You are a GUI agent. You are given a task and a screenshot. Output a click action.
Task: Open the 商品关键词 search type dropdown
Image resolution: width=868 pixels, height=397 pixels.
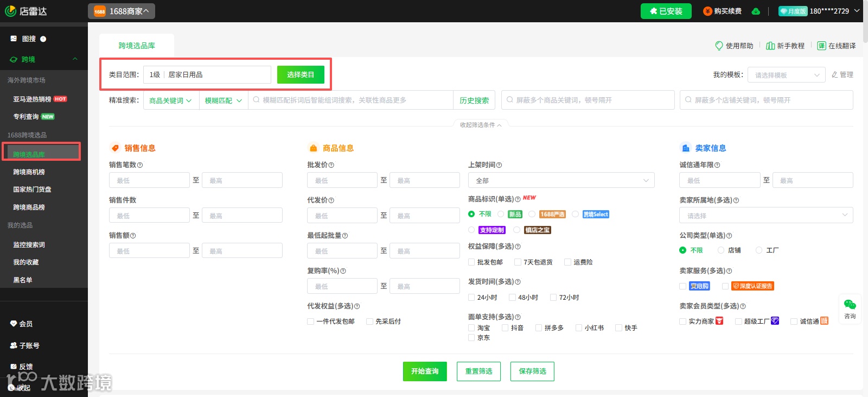pos(171,100)
